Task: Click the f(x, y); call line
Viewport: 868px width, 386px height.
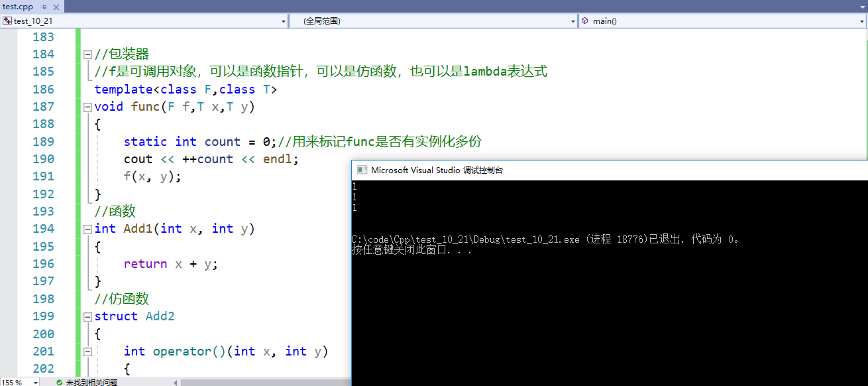Action: 152,176
